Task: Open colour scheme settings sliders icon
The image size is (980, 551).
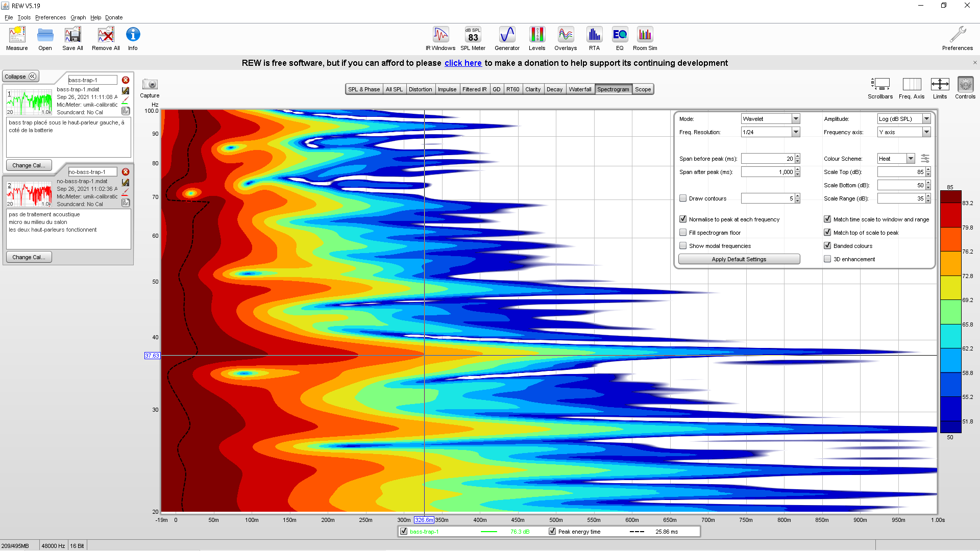Action: (925, 159)
